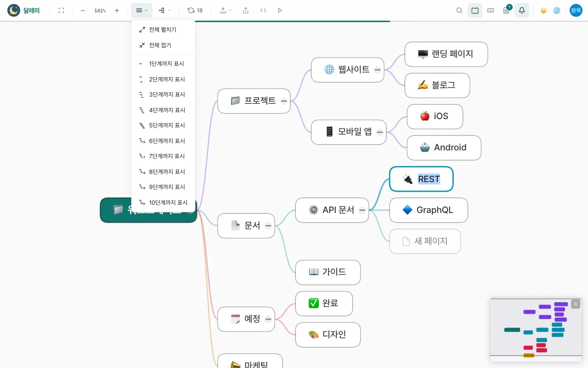Collapse the 예정 node
588x368 pixels.
pos(268,319)
